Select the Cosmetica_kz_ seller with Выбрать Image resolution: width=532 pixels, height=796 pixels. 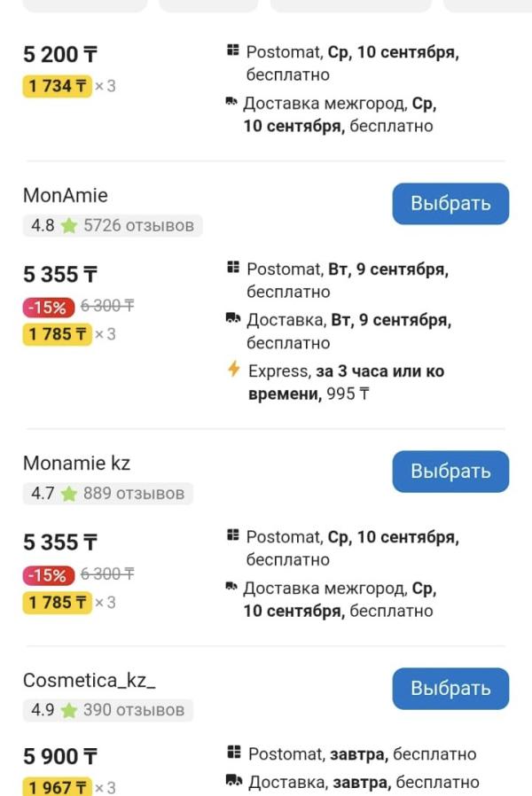coord(450,689)
